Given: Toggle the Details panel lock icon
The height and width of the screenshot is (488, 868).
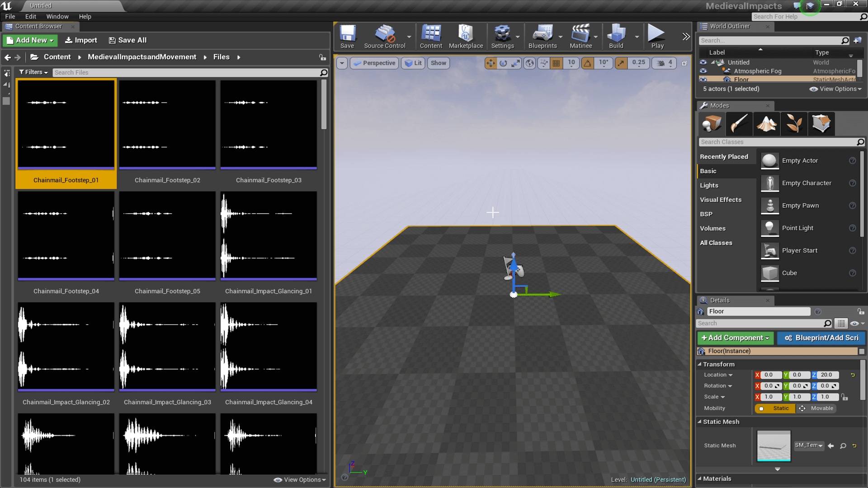Looking at the screenshot, I should (861, 311).
